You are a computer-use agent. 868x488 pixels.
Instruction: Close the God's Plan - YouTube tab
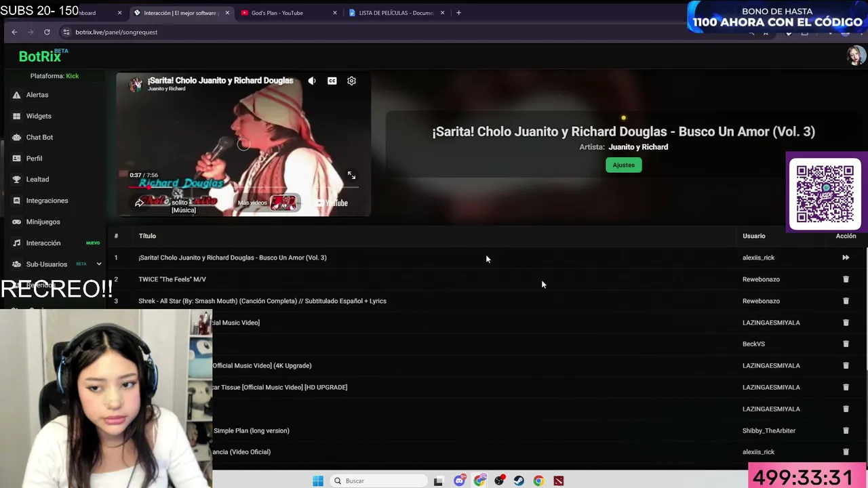click(334, 13)
